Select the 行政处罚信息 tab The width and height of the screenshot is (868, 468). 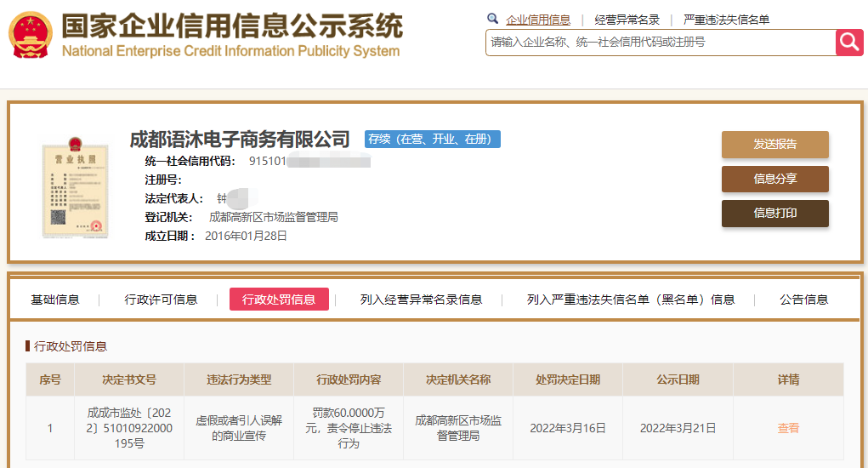(279, 300)
